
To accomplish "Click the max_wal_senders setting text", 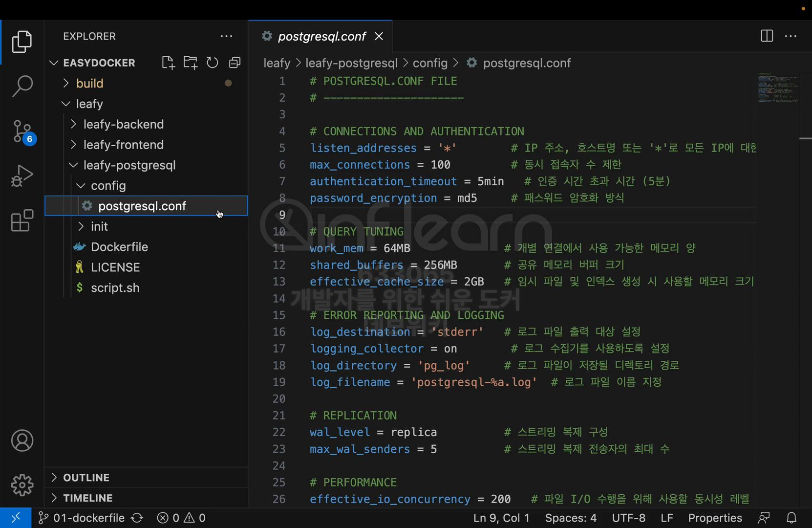I will pos(360,449).
